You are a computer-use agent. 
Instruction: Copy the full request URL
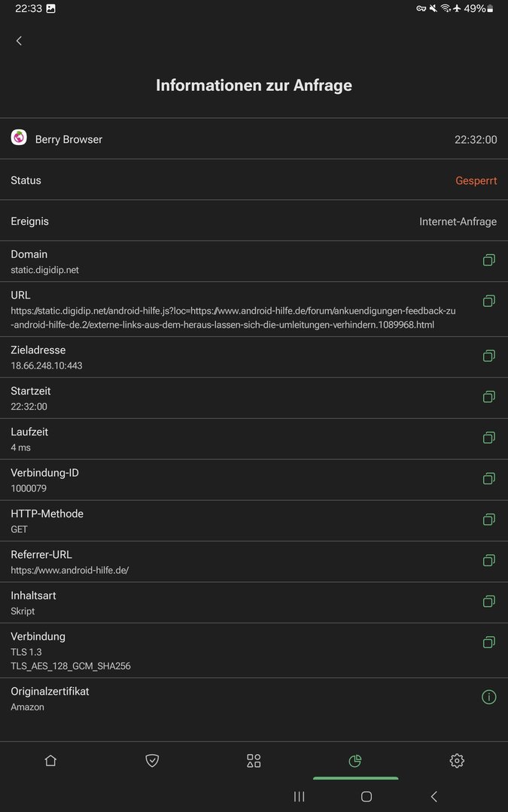click(488, 301)
